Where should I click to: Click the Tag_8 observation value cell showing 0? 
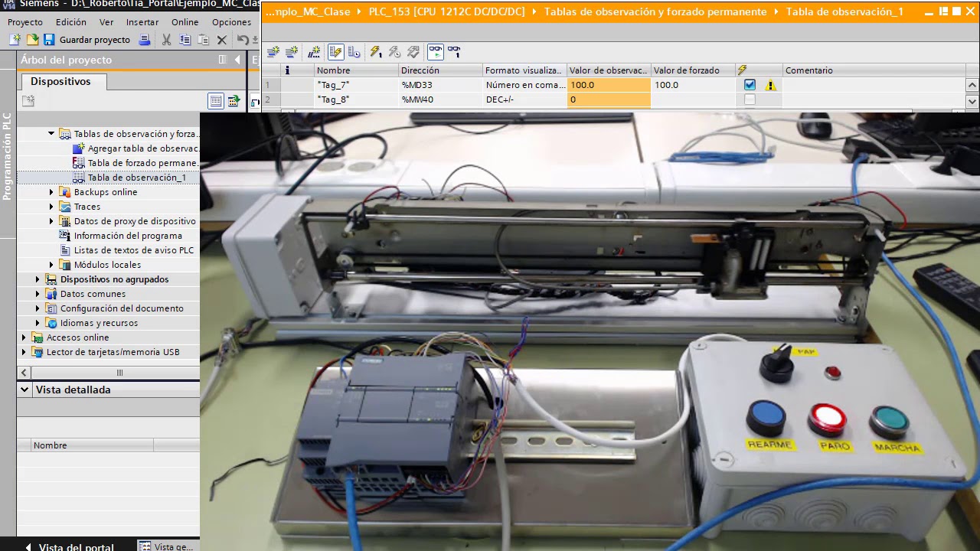(x=609, y=99)
